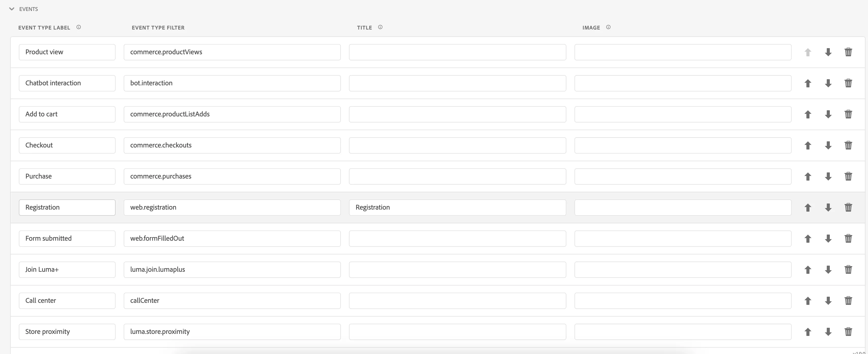Move Call center row down
Viewport: 868px width, 354px height.
828,301
